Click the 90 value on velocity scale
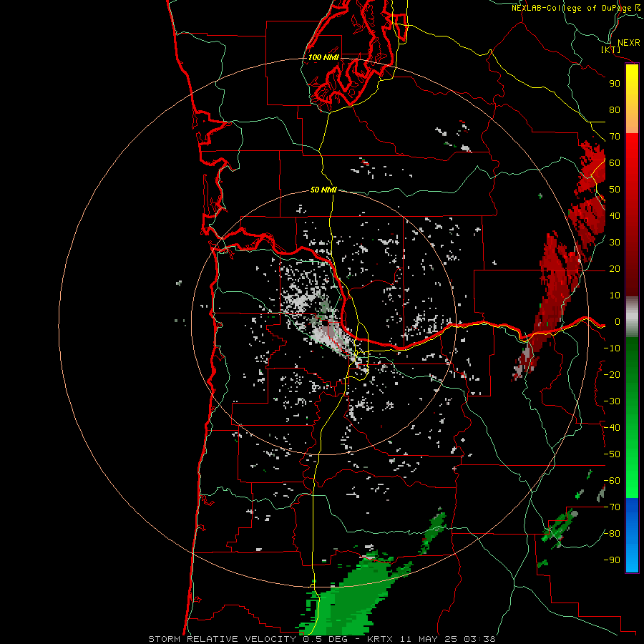 pyautogui.click(x=615, y=84)
